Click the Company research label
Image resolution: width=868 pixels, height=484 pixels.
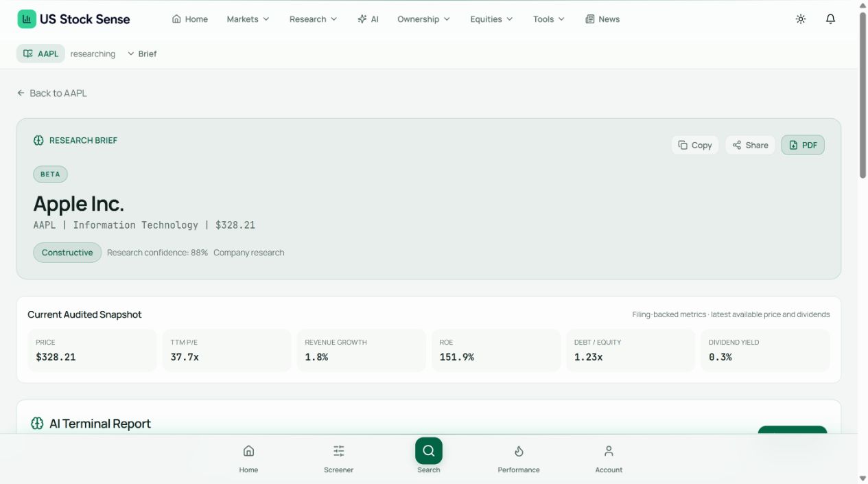point(248,253)
